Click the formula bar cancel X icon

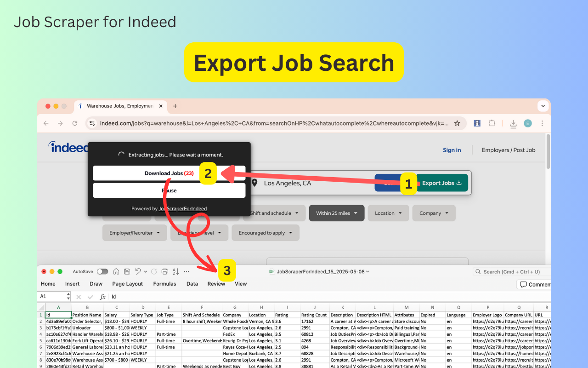(x=79, y=297)
